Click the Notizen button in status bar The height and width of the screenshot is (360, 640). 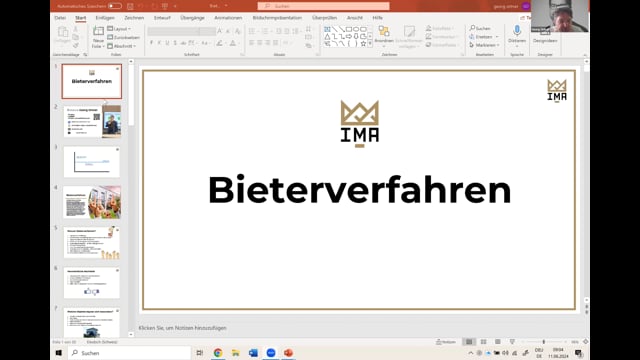[x=446, y=342]
